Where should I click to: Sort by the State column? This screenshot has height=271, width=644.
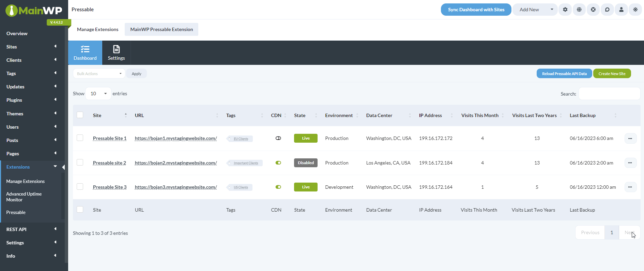coord(316,115)
